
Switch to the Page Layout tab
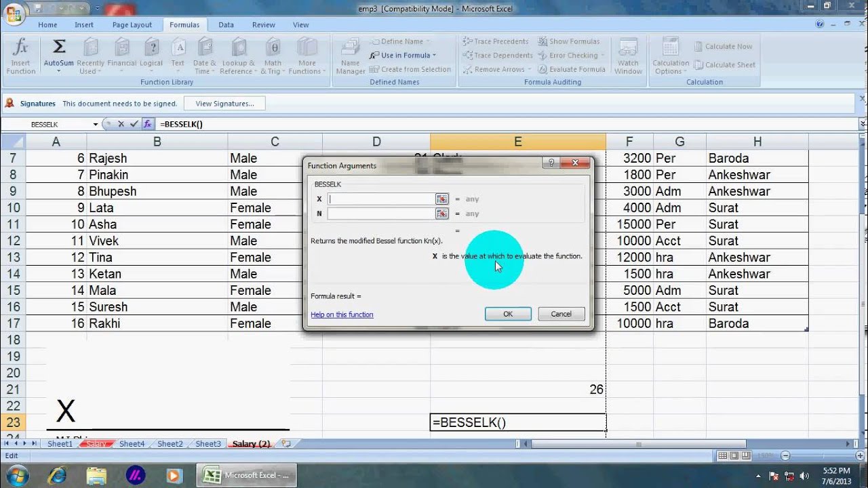132,24
